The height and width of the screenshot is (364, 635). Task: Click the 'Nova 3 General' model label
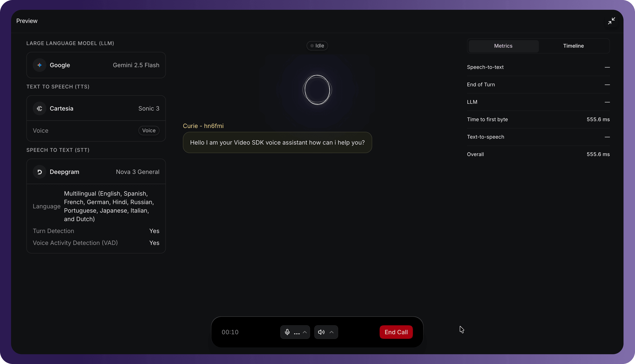pos(138,172)
